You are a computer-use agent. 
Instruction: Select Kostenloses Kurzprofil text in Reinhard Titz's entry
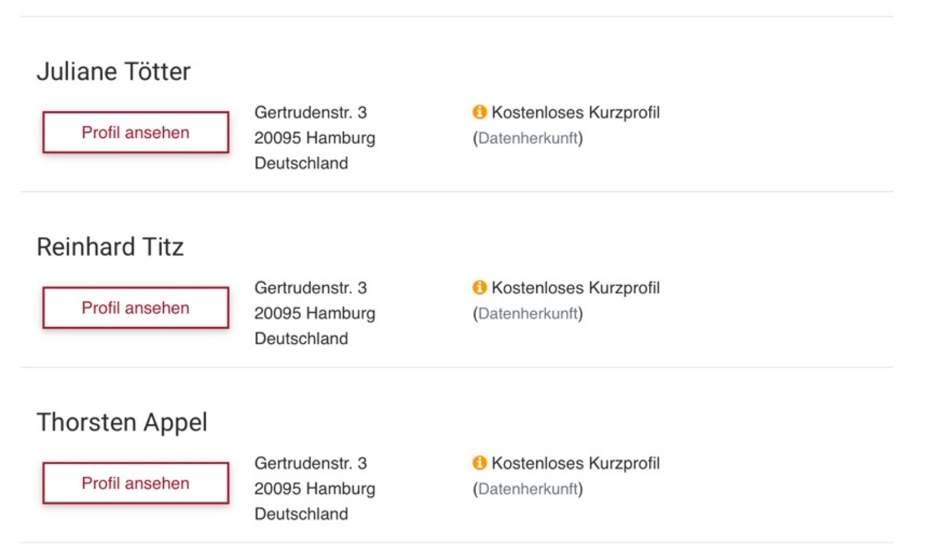pos(575,288)
